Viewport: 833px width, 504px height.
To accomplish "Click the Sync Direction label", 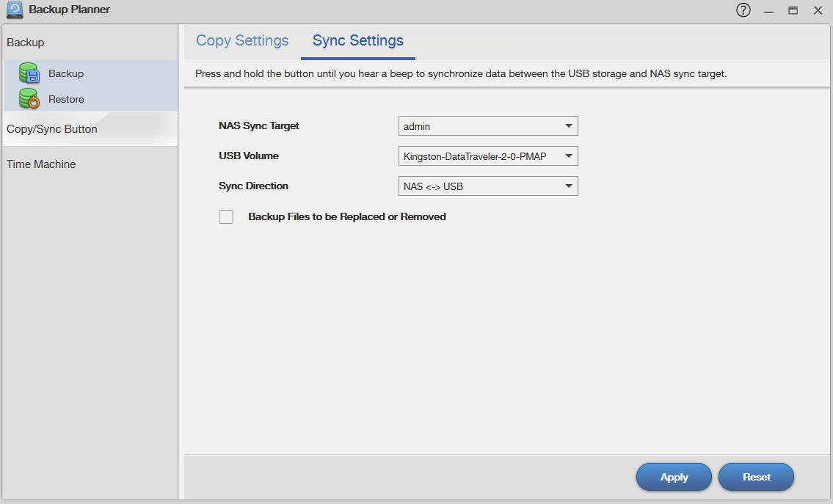I will coord(253,186).
